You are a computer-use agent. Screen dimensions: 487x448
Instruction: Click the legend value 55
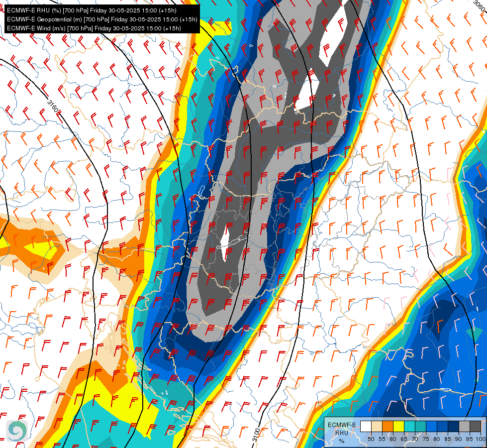point(382,439)
